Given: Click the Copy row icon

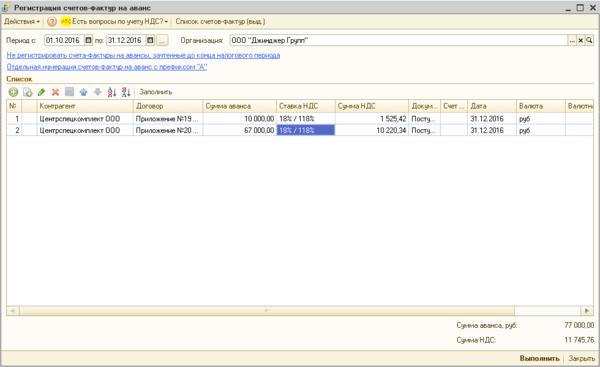Looking at the screenshot, I should [28, 92].
